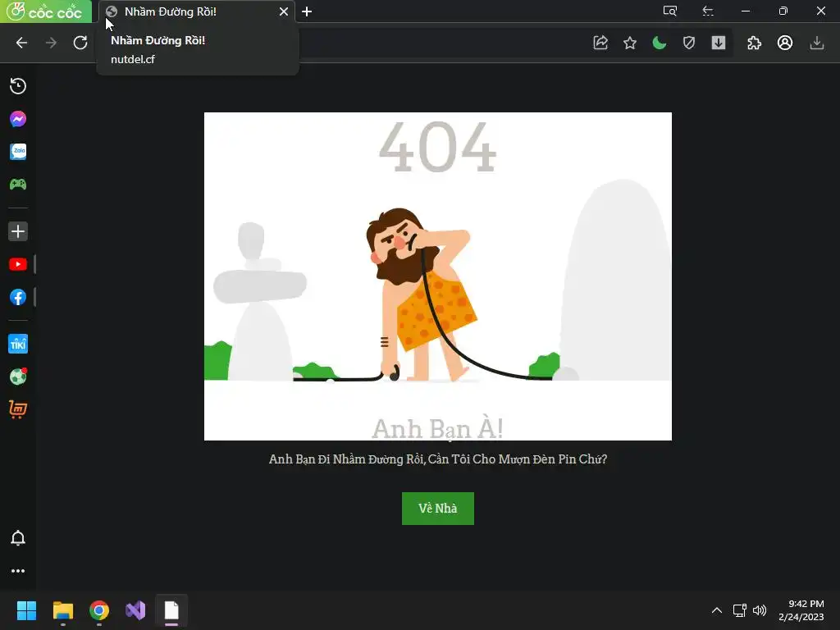
Task: Open the extensions puzzle icon
Action: tap(755, 43)
